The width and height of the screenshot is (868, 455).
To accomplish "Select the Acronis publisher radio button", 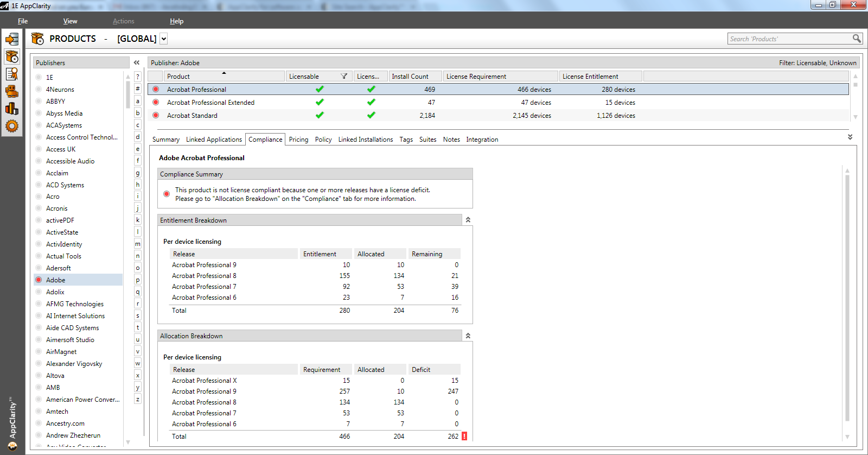I will (x=39, y=208).
